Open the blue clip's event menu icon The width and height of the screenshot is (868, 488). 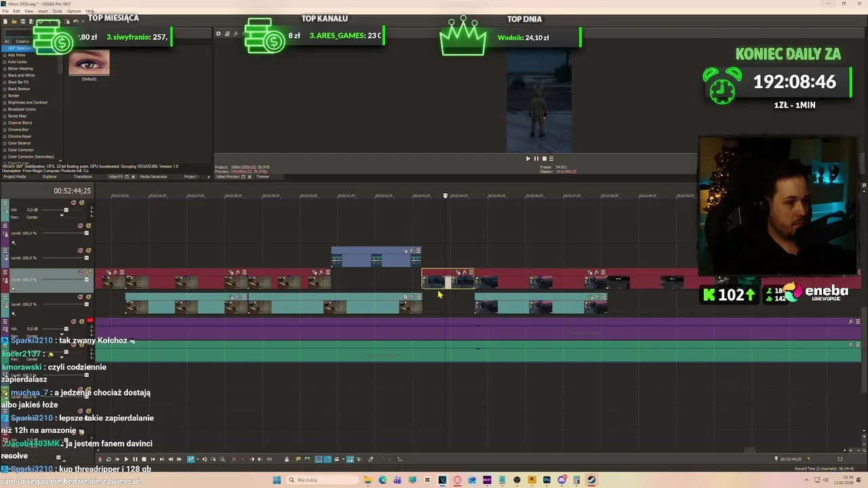(x=418, y=250)
